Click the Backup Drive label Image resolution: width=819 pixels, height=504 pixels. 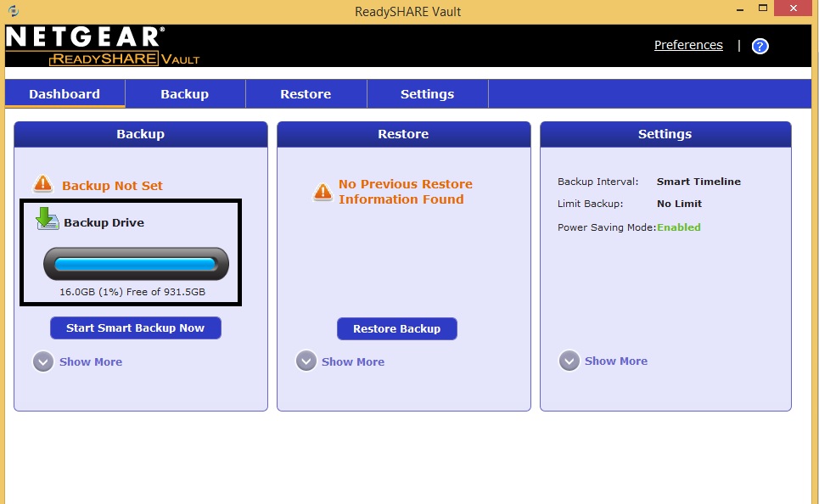104,222
